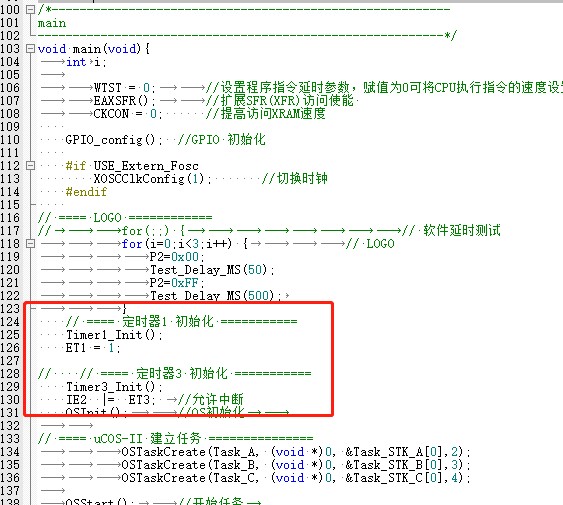Click the 'Timer1_Init();' call
This screenshot has width=563, height=505.
click(x=114, y=335)
